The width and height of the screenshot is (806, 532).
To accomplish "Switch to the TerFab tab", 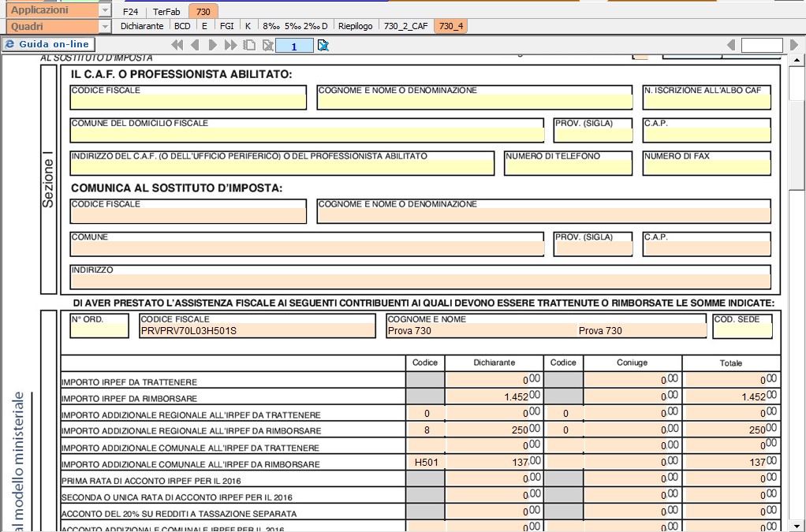I will pyautogui.click(x=166, y=11).
